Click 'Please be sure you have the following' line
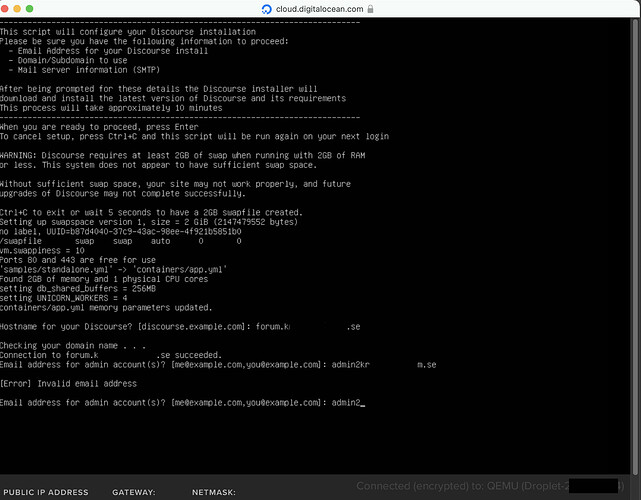641x500 pixels. point(144,41)
